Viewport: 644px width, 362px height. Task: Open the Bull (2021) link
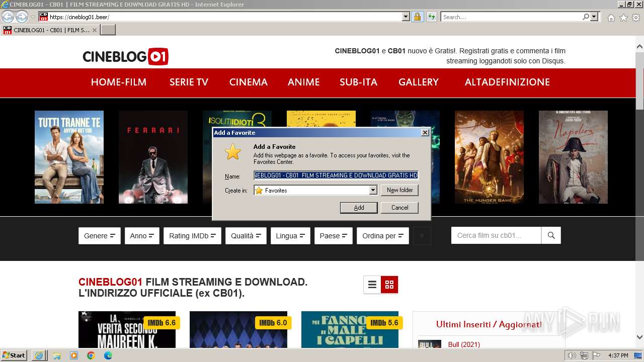[x=464, y=344]
